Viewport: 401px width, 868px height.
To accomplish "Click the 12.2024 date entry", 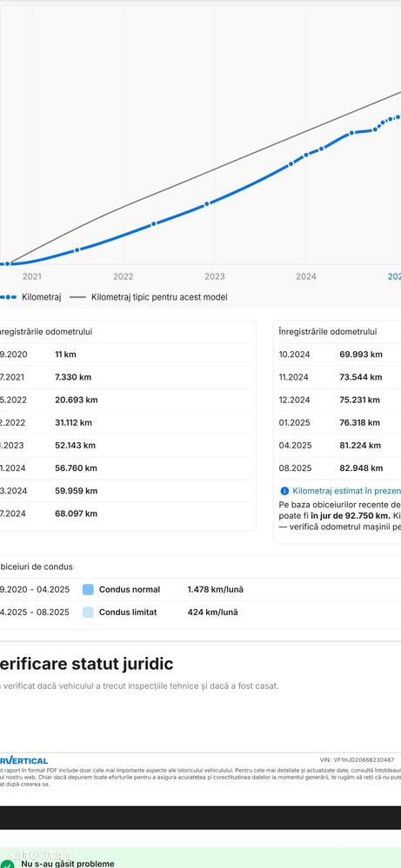I will (294, 400).
